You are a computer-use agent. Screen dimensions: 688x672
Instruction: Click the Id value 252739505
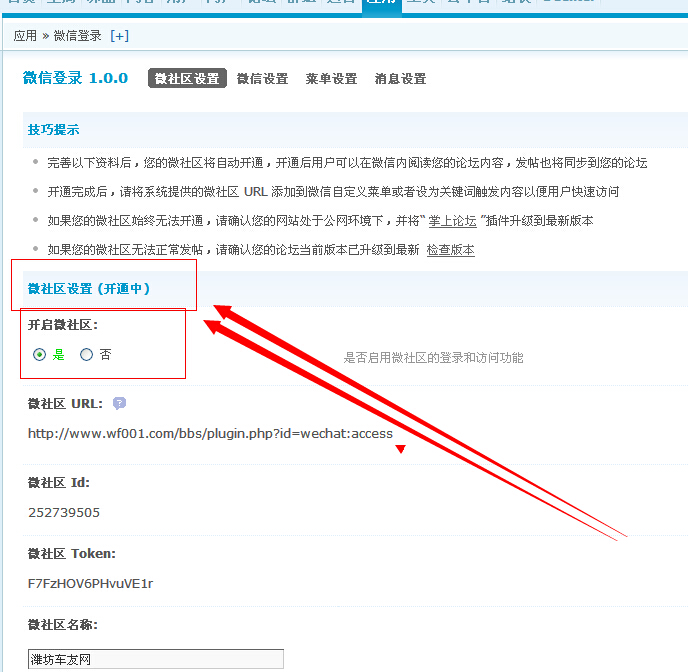click(x=64, y=512)
